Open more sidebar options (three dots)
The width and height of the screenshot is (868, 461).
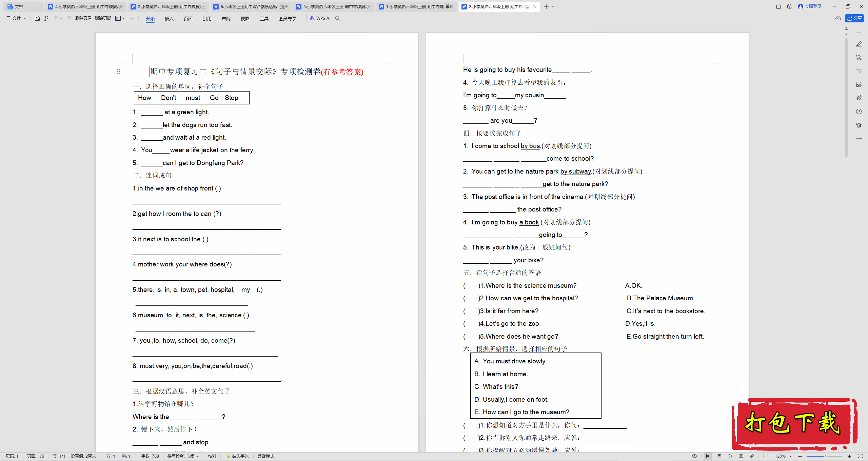click(859, 139)
